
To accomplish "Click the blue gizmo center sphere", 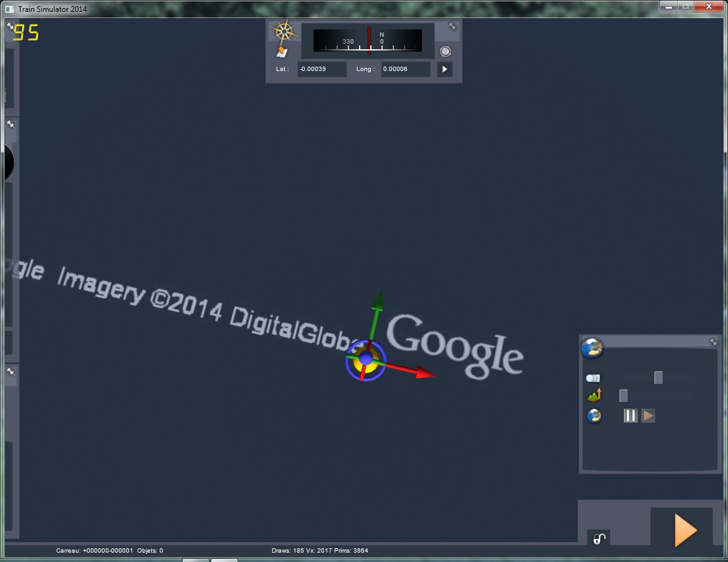I will tap(366, 359).
